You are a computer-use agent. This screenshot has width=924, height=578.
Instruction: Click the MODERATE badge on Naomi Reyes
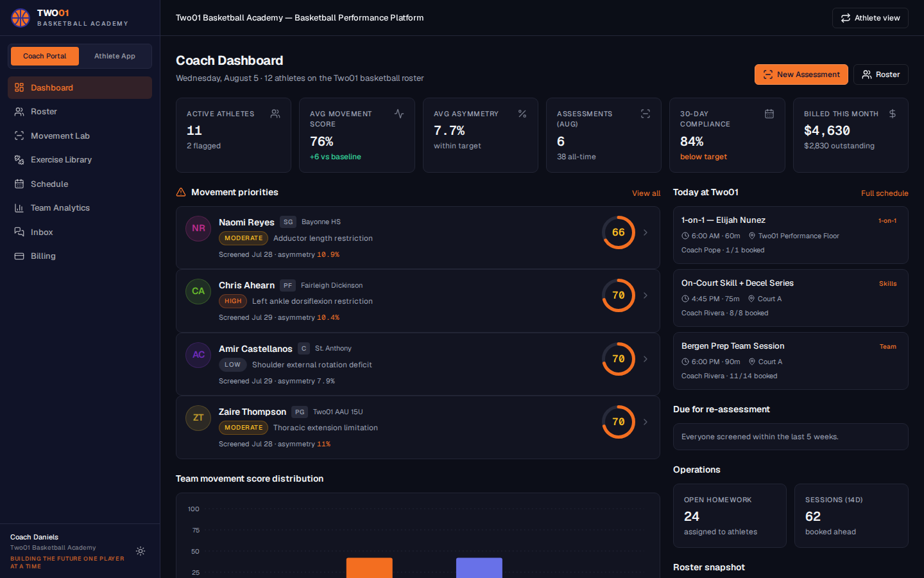[243, 238]
